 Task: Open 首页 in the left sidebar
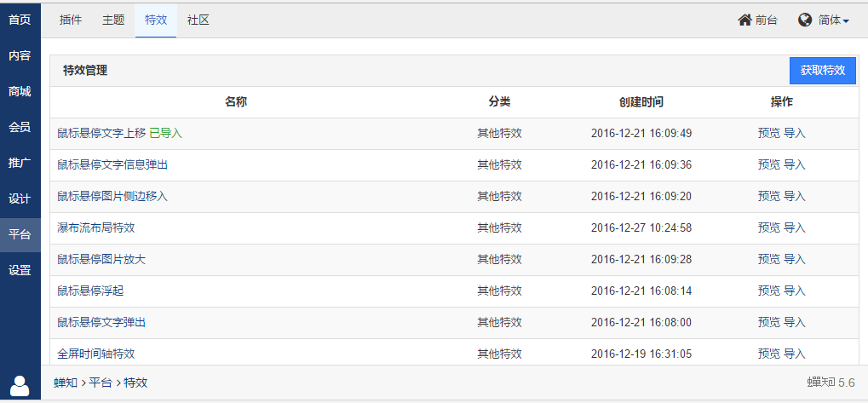coord(20,20)
